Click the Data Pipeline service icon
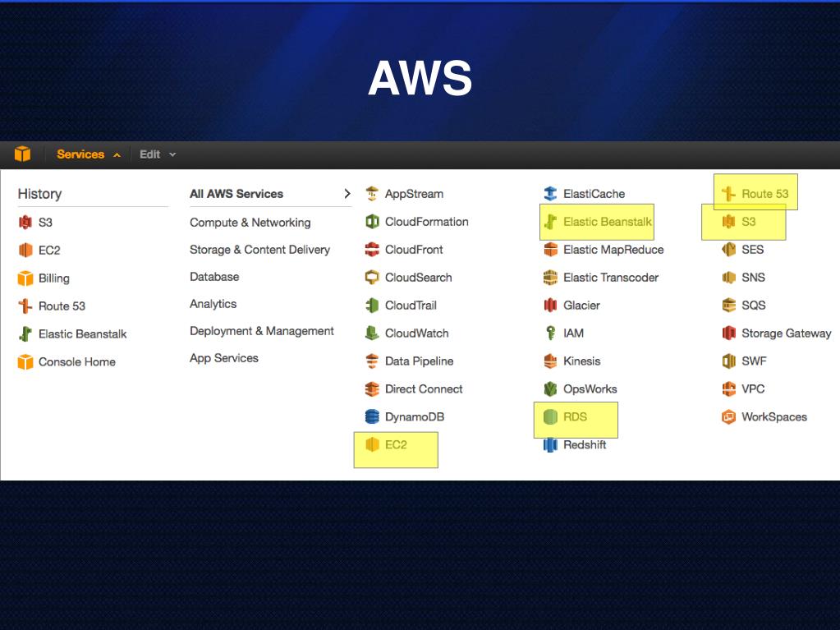The width and height of the screenshot is (840, 630). [x=372, y=361]
